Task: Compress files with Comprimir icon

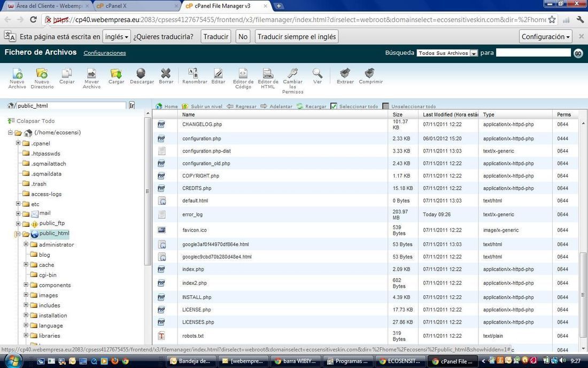Action: tap(370, 76)
